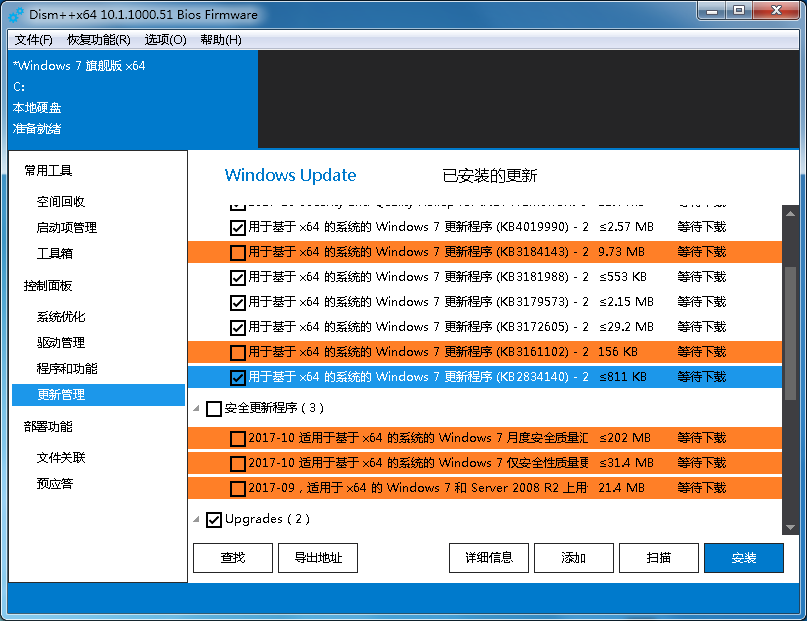Viewport: 807px width, 621px height.
Task: Click the 控制面板 section header
Action: pos(48,286)
